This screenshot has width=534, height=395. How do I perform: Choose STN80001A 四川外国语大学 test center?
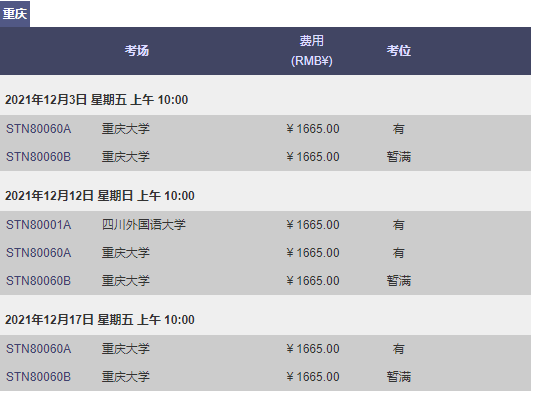tap(265, 225)
